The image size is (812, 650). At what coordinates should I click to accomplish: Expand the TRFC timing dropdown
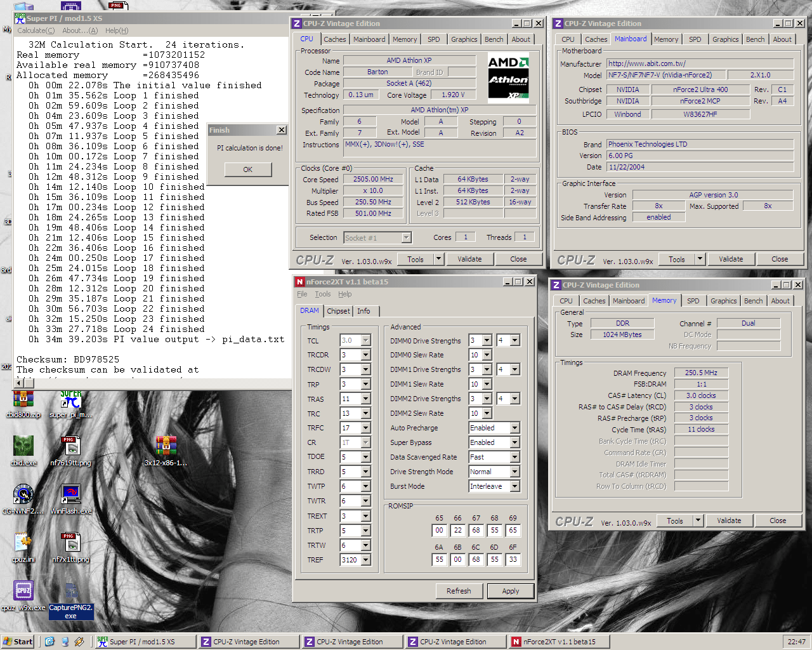pos(366,428)
